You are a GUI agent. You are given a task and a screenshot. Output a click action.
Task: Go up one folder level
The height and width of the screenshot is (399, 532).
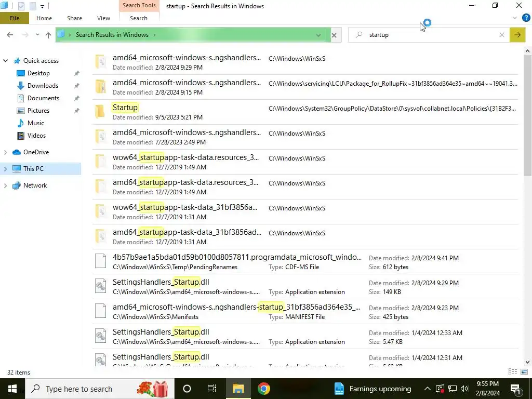tap(48, 35)
